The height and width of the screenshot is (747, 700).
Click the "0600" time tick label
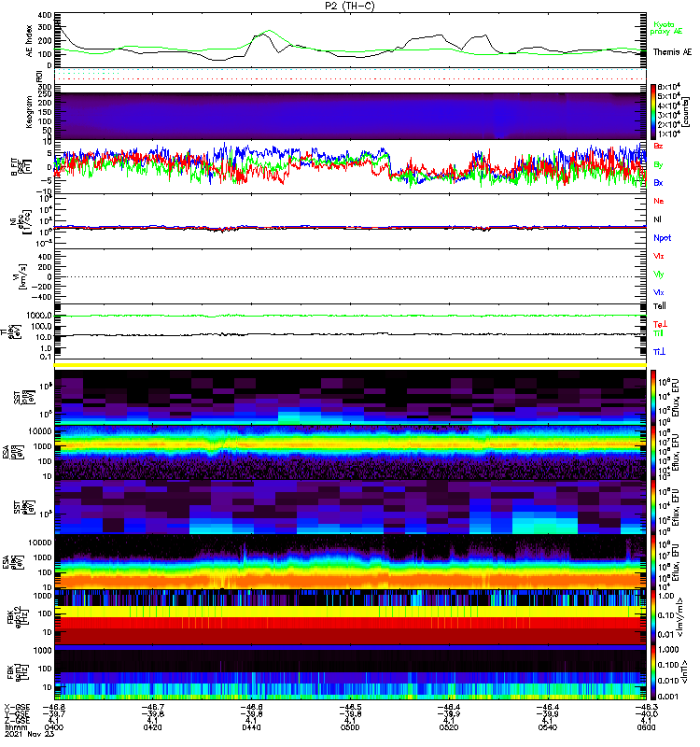click(646, 727)
